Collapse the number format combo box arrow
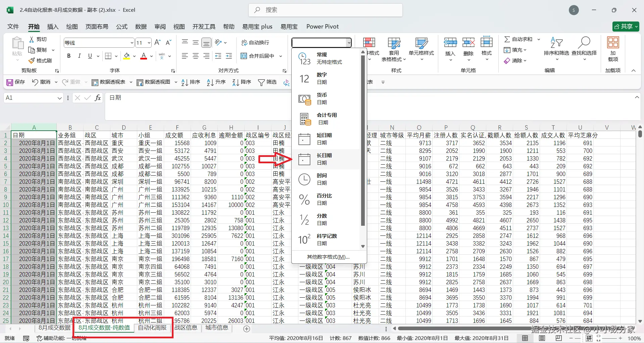 349,43
